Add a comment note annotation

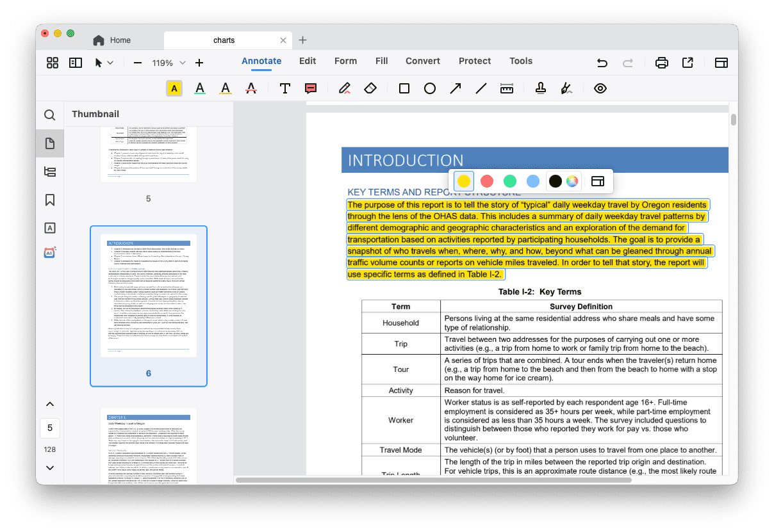point(311,88)
